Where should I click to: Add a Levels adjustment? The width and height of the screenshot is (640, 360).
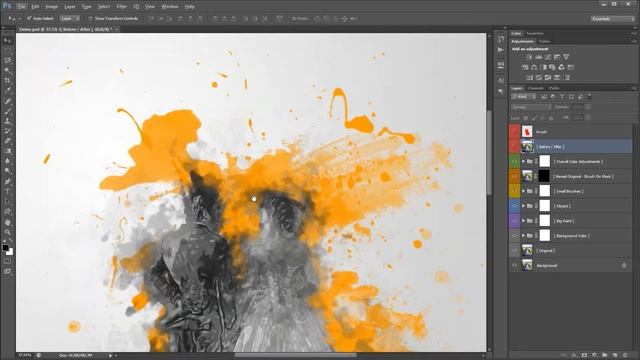point(539,57)
